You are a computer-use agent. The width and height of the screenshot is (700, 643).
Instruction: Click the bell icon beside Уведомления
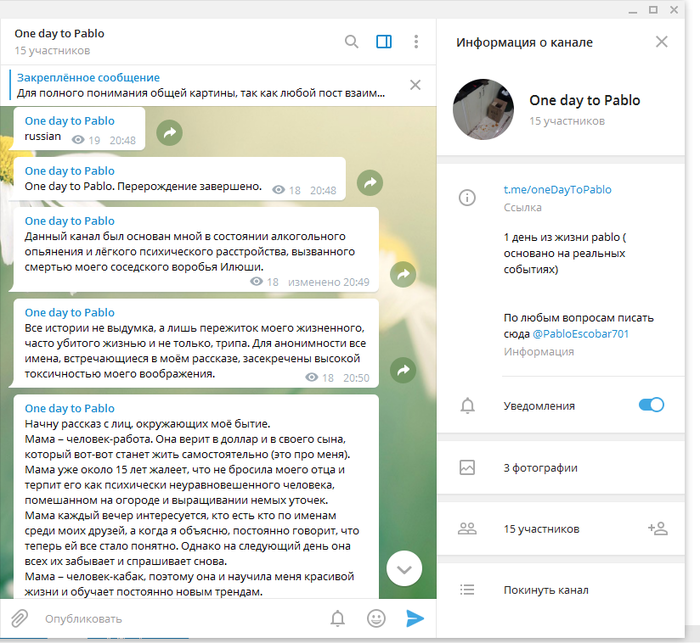coord(467,405)
